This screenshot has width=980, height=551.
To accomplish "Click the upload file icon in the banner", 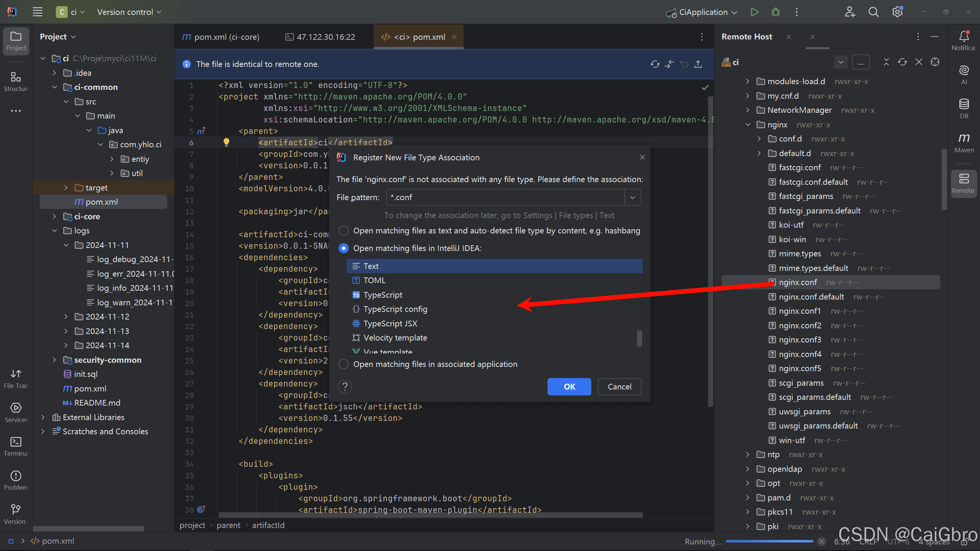I will [x=698, y=64].
